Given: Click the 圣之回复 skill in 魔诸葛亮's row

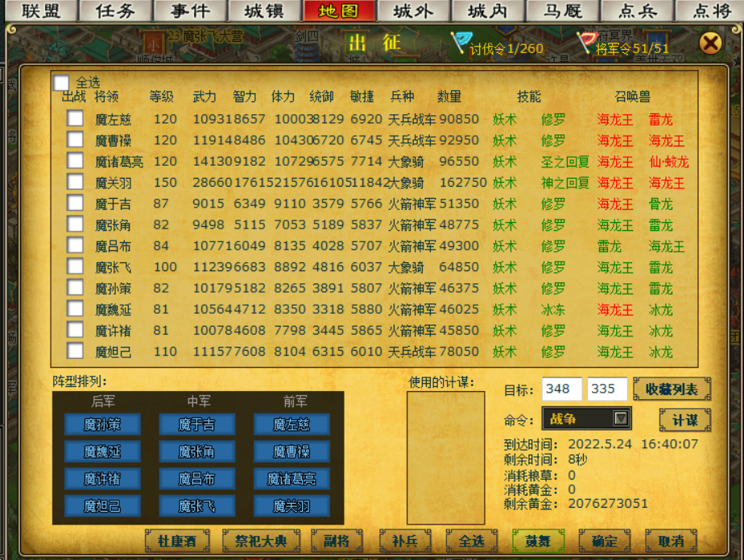Looking at the screenshot, I should [x=565, y=162].
